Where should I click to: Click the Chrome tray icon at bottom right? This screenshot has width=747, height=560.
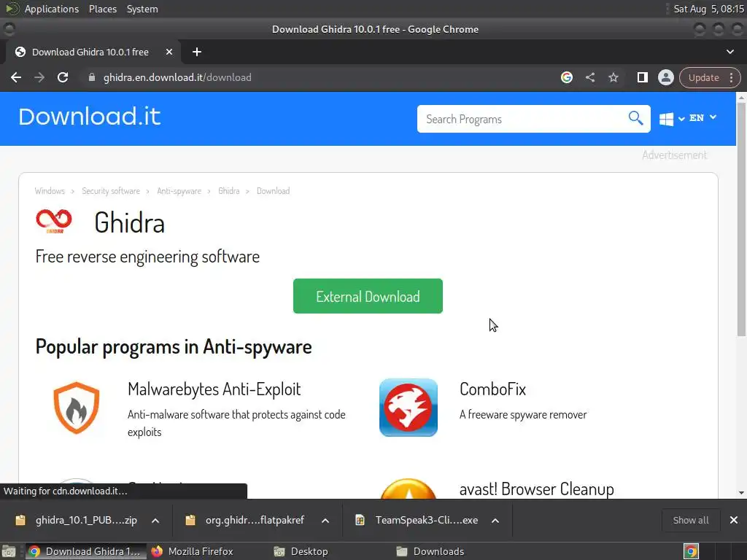[691, 551]
